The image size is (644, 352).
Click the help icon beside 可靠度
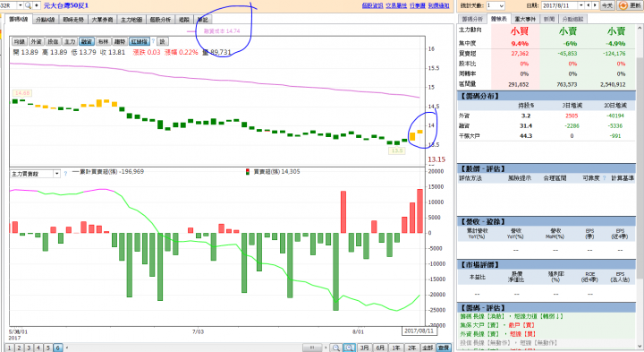click(604, 178)
